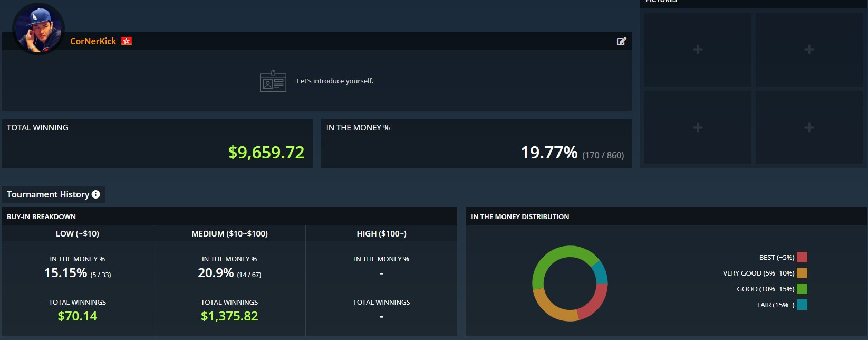This screenshot has height=340, width=868.
Task: Click the VERY GOOD (5%~10%) legend label
Action: [x=759, y=273]
